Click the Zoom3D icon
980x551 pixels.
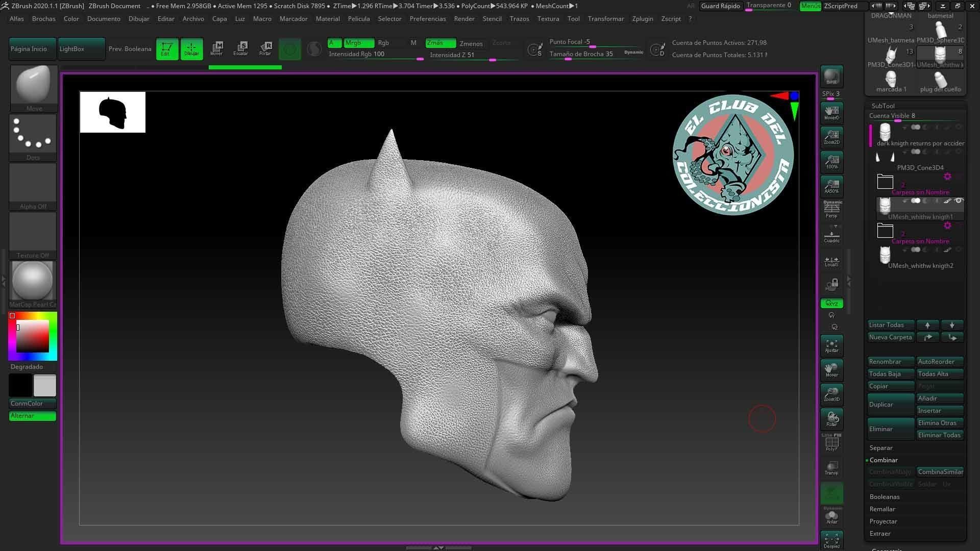pyautogui.click(x=831, y=394)
